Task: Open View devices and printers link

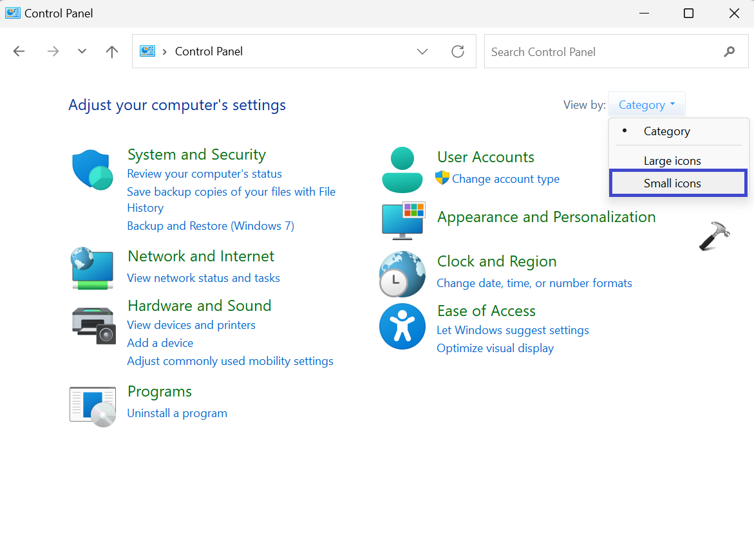Action: point(191,325)
